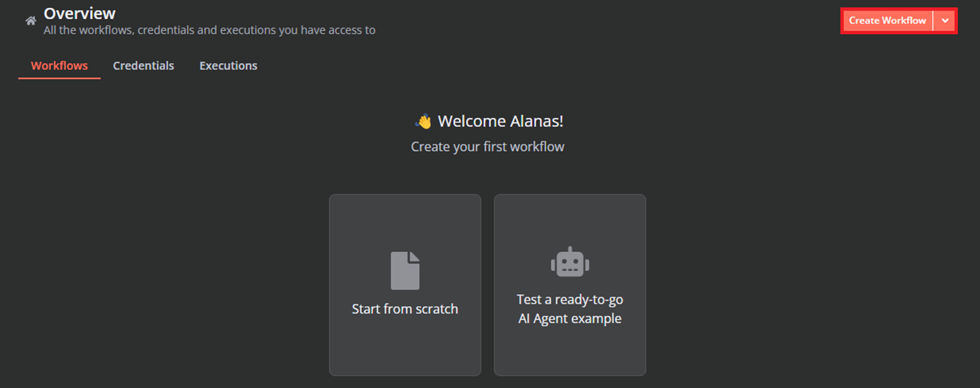Open additional workflow creation options via the arrow
This screenshot has height=388, width=980.
[946, 21]
